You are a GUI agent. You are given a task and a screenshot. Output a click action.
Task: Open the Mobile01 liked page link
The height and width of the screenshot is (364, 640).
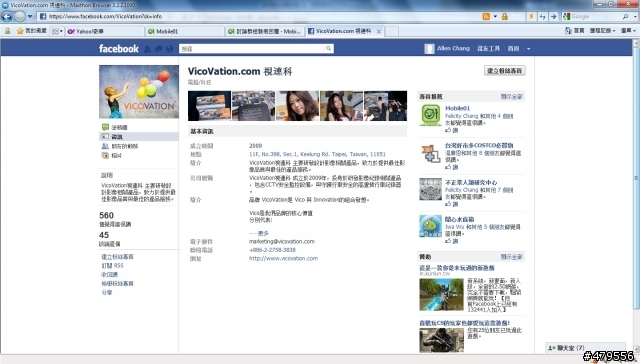(458, 108)
